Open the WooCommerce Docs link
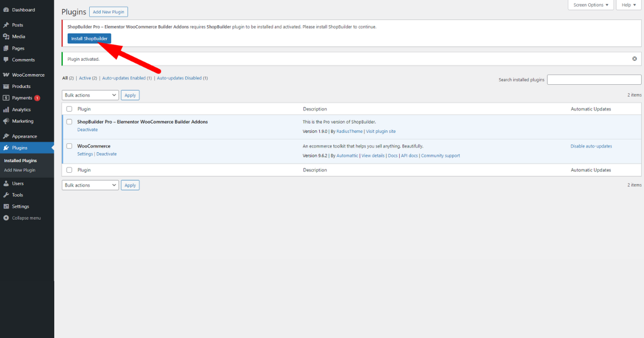The height and width of the screenshot is (338, 644). tap(393, 156)
